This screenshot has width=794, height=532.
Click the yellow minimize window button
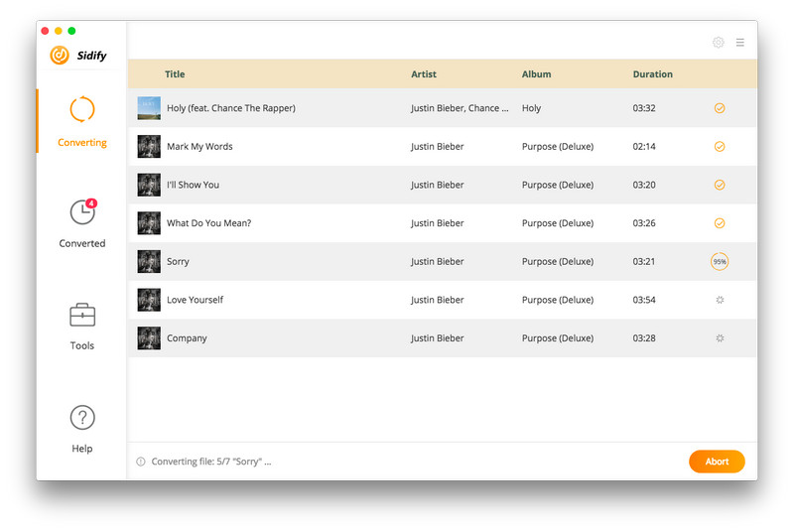(x=59, y=31)
